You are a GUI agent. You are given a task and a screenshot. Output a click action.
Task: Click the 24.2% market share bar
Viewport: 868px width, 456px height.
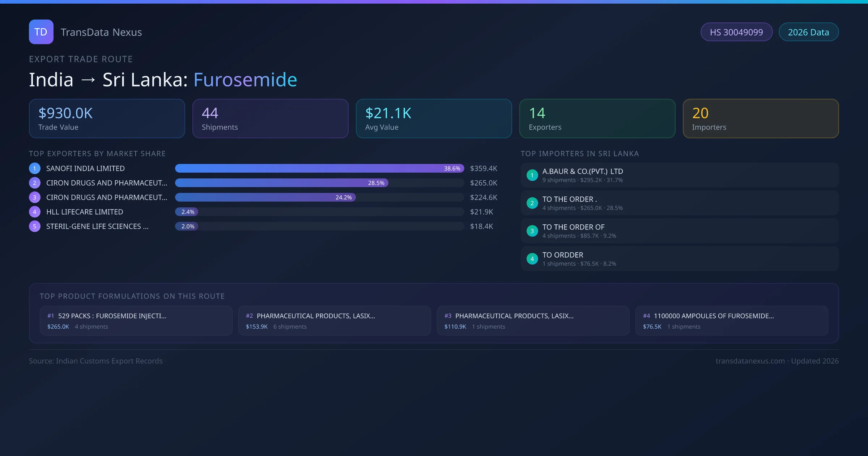(265, 197)
